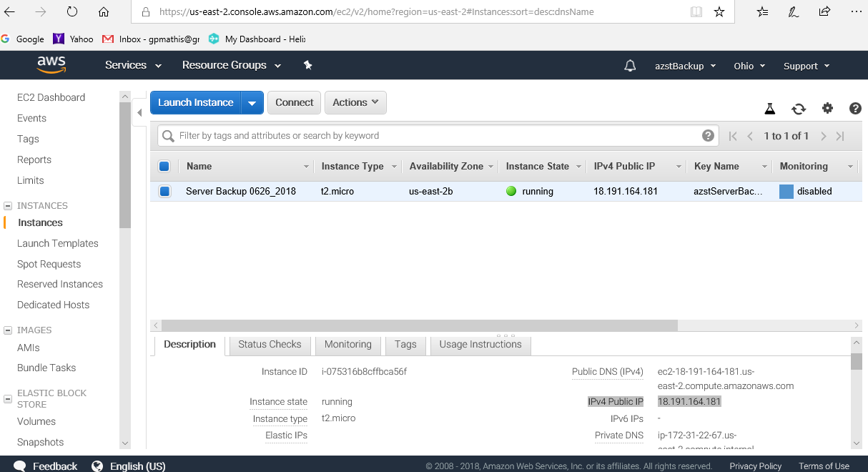The width and height of the screenshot is (868, 472).
Task: Open the notifications bell icon
Action: point(630,66)
